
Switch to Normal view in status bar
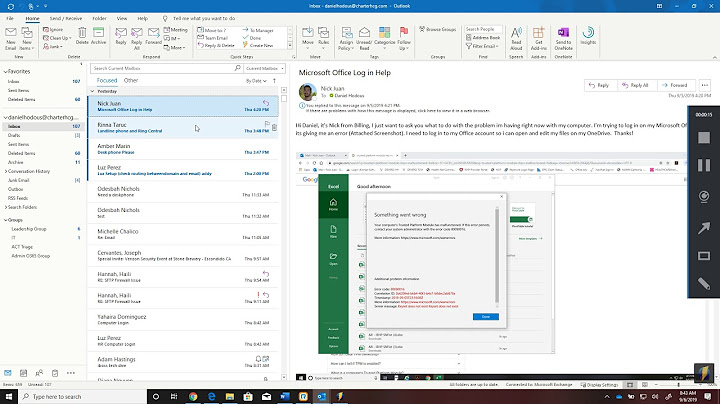coord(630,385)
